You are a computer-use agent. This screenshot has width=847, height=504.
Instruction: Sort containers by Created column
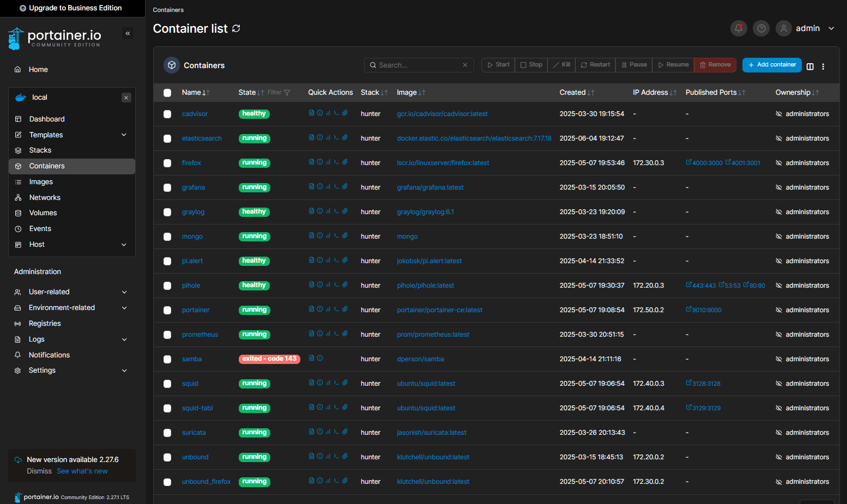pyautogui.click(x=577, y=93)
